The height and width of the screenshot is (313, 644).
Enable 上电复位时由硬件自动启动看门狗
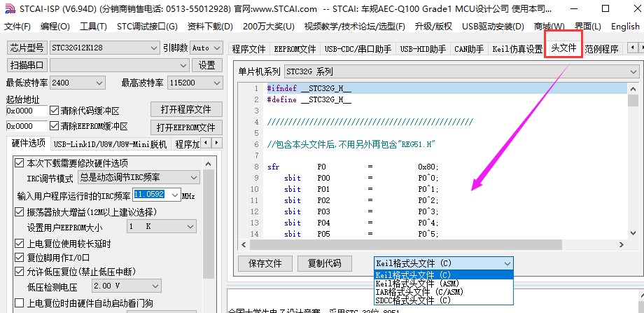(x=20, y=303)
